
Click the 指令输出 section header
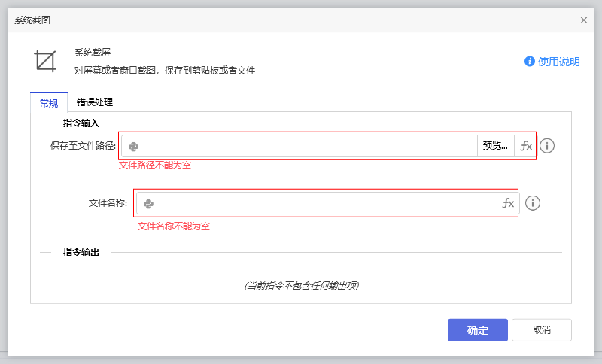click(x=81, y=253)
